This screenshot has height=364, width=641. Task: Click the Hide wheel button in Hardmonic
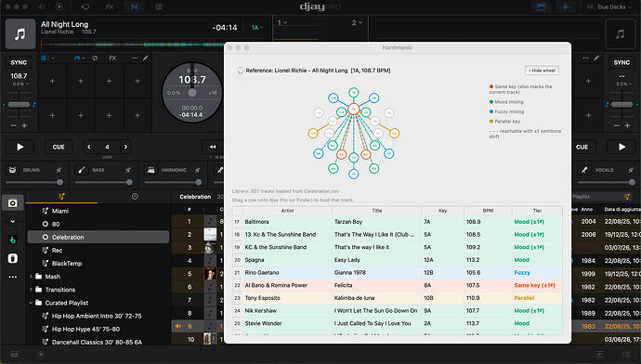click(542, 71)
